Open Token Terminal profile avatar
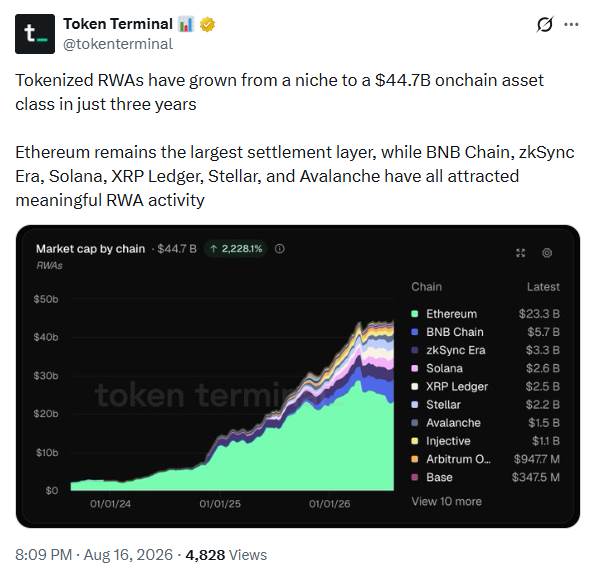The height and width of the screenshot is (571, 594). tap(35, 34)
